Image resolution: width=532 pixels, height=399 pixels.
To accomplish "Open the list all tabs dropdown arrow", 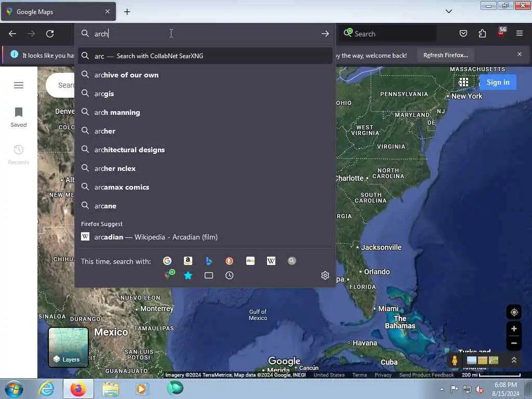I will pyautogui.click(x=448, y=11).
